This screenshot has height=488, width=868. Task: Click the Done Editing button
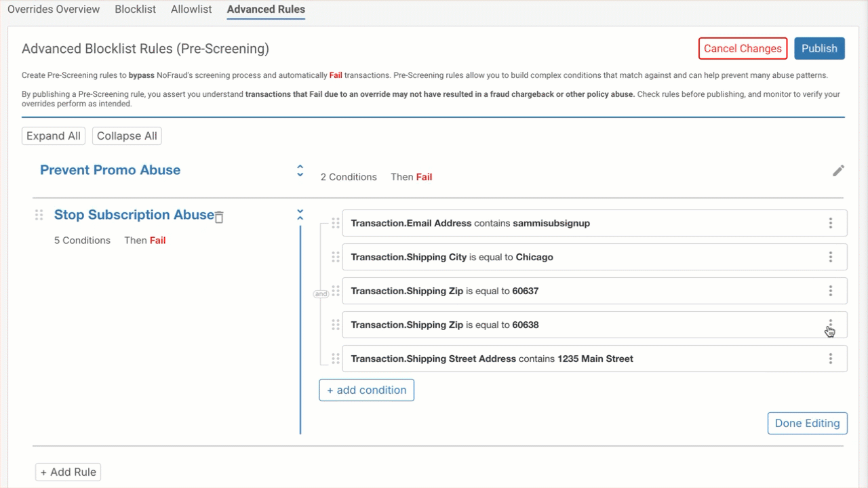tap(807, 423)
